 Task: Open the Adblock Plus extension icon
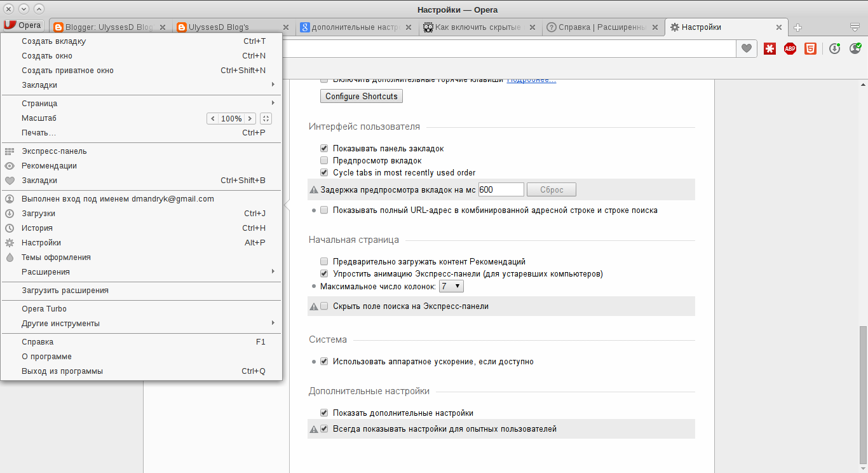click(790, 48)
